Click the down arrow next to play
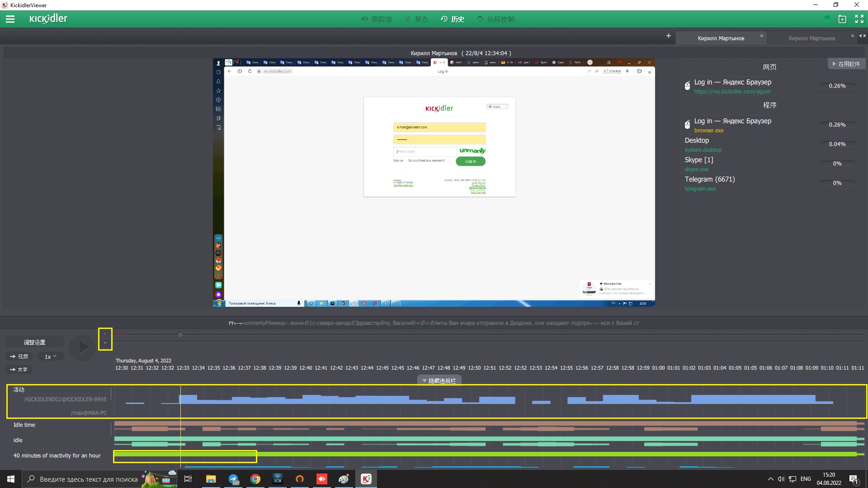The height and width of the screenshot is (488, 868). [x=105, y=343]
